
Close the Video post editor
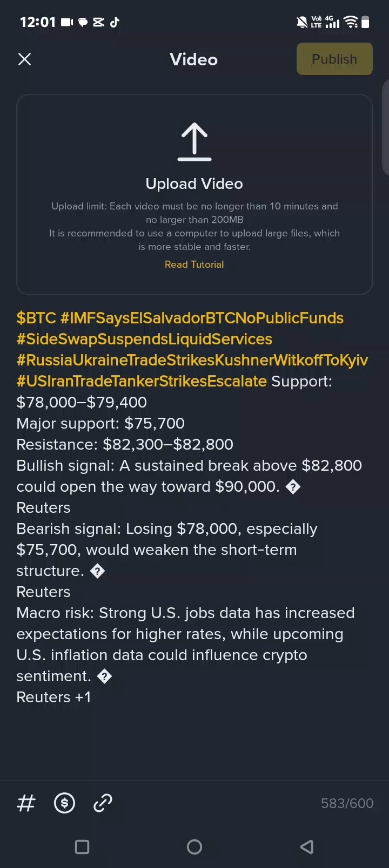24,59
